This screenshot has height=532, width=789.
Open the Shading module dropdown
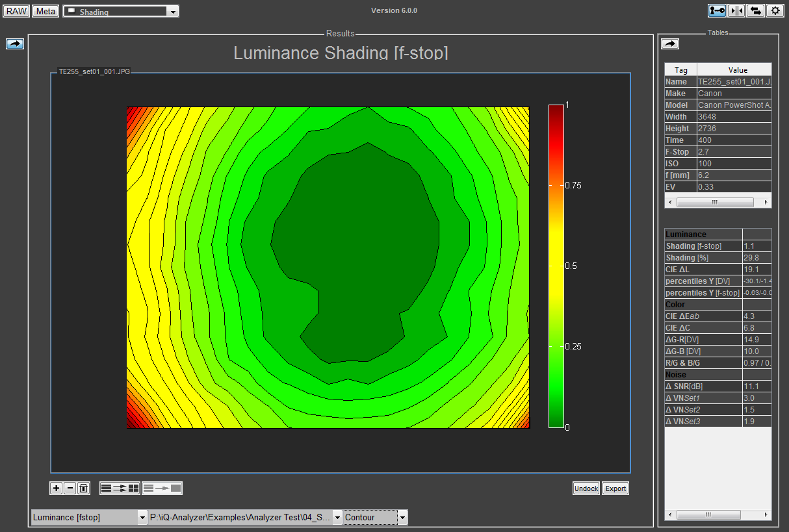point(172,12)
